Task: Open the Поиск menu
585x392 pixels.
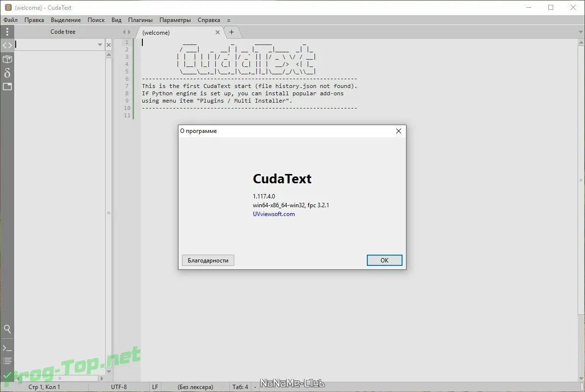Action: [x=96, y=20]
